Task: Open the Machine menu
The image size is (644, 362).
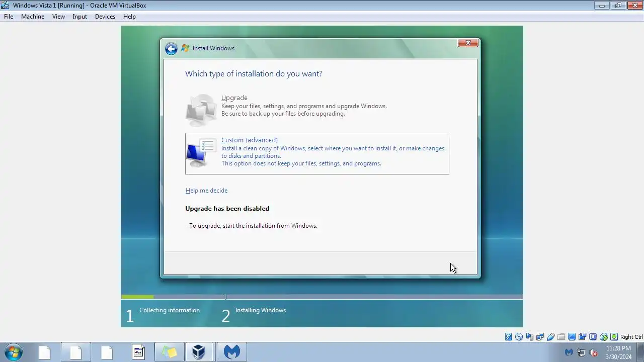Action: tap(33, 17)
